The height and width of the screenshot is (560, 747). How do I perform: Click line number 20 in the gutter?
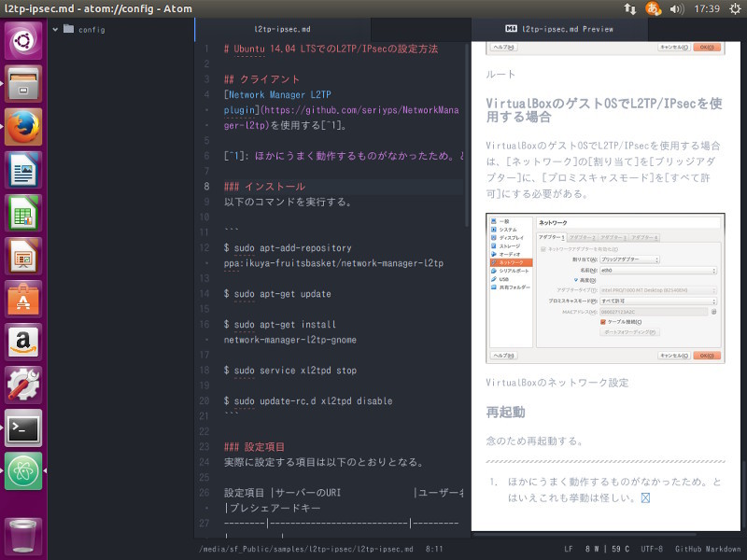[x=204, y=400]
